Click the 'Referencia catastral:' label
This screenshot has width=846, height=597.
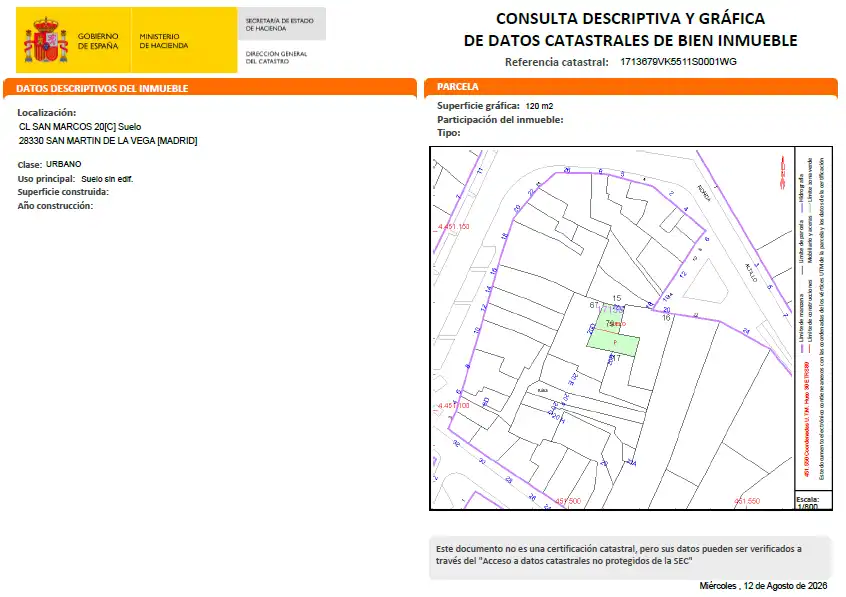pos(557,62)
